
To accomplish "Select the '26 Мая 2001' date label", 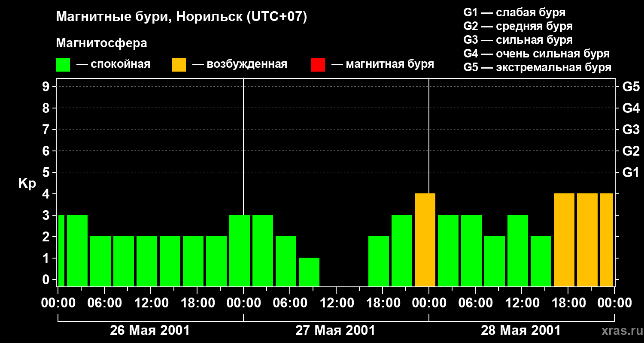I will (x=150, y=331).
